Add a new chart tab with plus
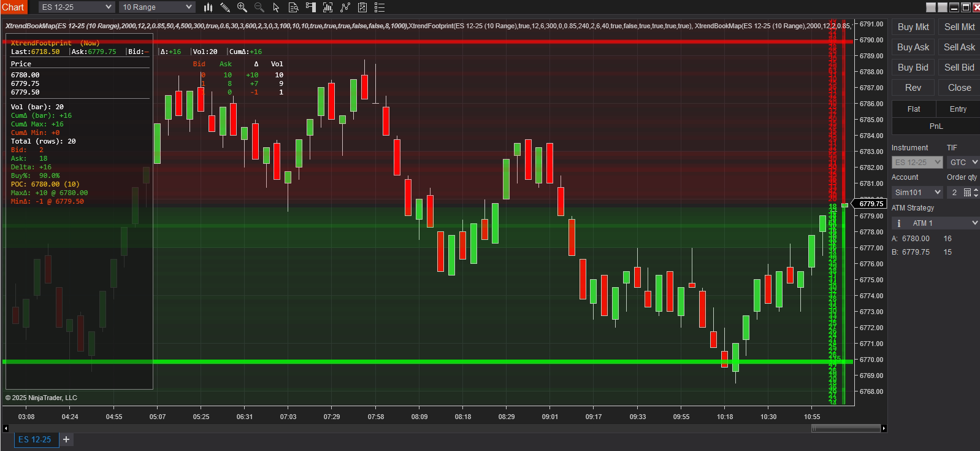980x451 pixels. [66, 439]
